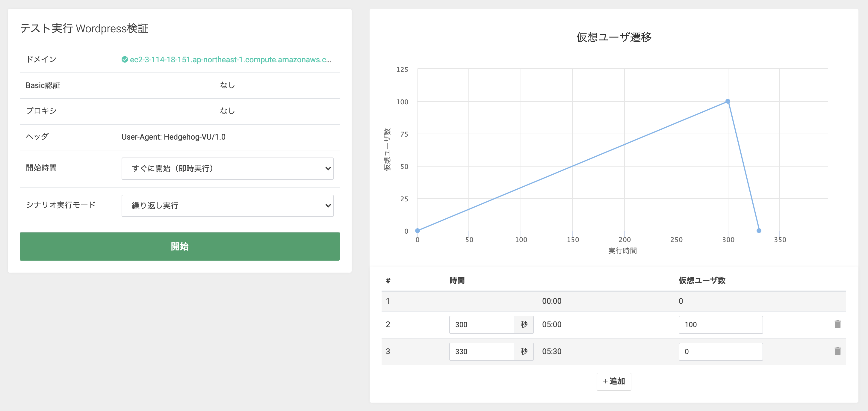Image resolution: width=868 pixels, height=411 pixels.
Task: Open the シナリオ実行モード dropdown
Action: 227,205
